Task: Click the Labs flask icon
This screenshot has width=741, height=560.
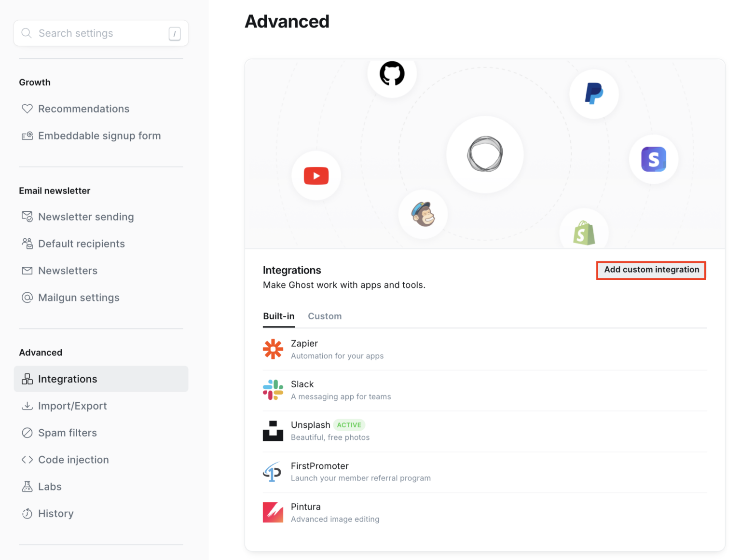Action: 27,486
